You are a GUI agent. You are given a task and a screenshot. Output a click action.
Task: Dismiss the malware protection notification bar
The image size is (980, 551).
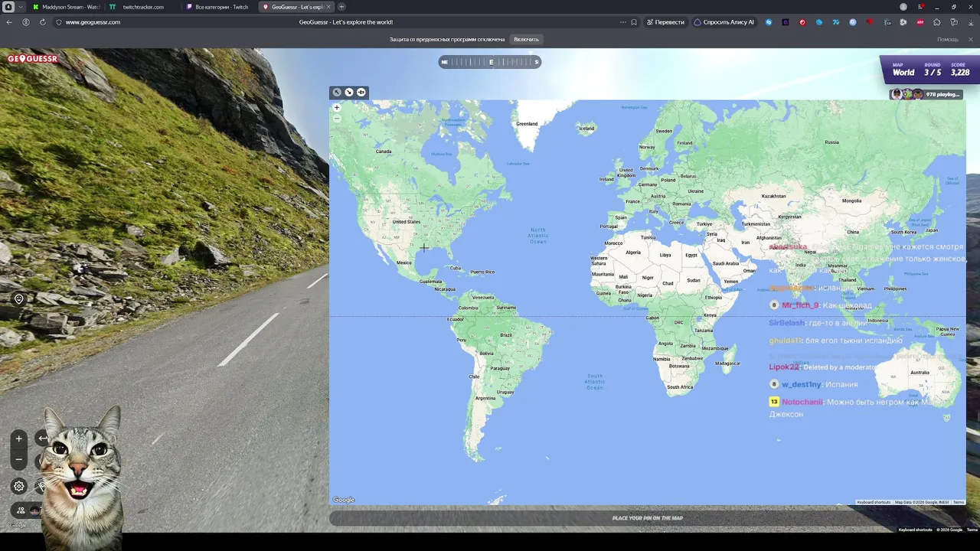[971, 39]
